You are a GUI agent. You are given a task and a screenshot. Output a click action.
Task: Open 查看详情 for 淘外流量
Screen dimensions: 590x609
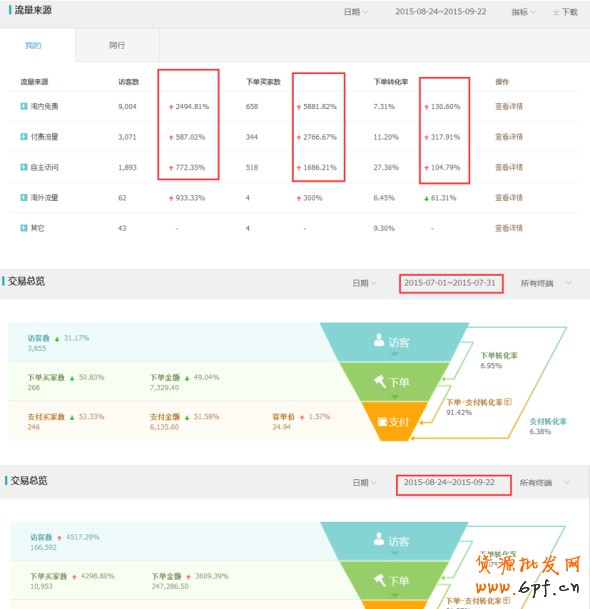[509, 198]
